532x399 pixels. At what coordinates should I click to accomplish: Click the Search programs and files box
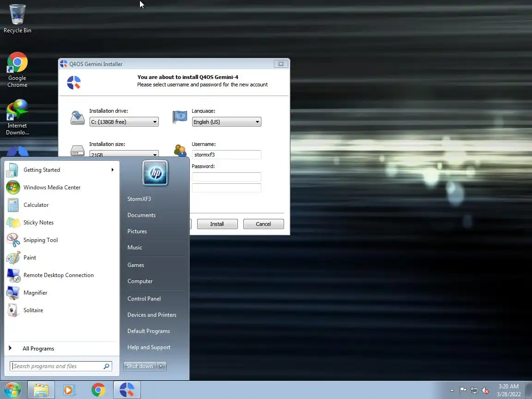61,366
